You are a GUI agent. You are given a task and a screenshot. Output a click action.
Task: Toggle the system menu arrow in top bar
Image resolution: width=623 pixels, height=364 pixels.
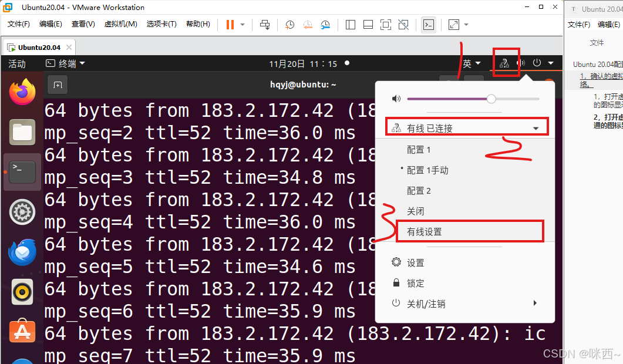click(551, 63)
